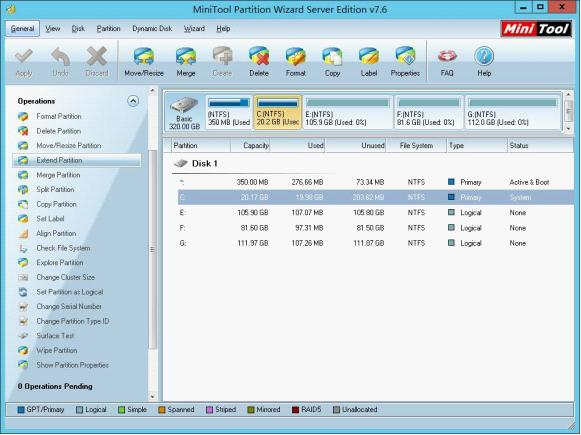Sort by the Status column header
The width and height of the screenshot is (581, 435).
540,146
